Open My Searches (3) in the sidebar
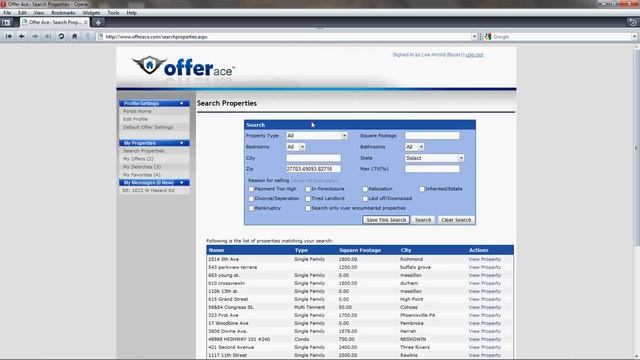The height and width of the screenshot is (360, 640). click(x=142, y=167)
